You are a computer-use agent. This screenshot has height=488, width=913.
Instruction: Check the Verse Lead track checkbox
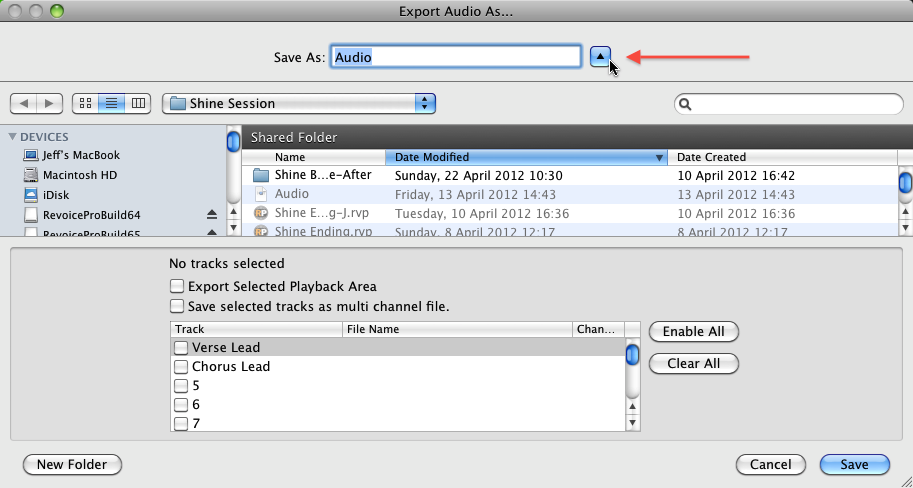click(181, 348)
